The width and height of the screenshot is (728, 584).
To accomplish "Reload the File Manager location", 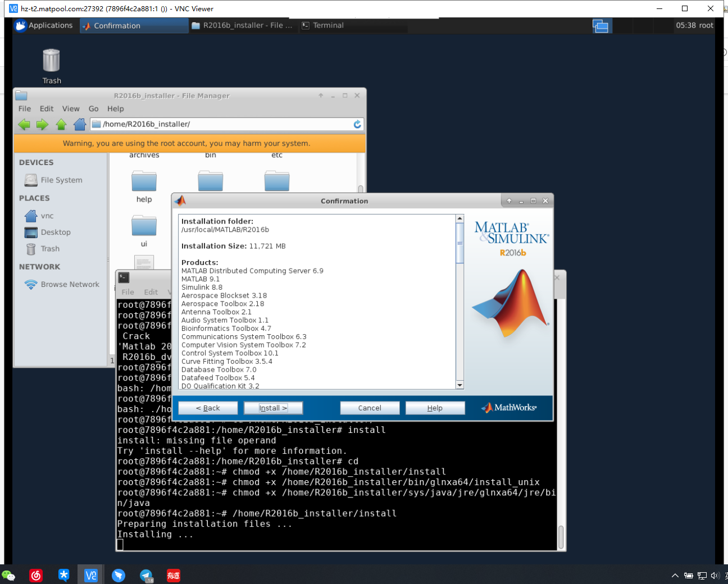I will [357, 124].
